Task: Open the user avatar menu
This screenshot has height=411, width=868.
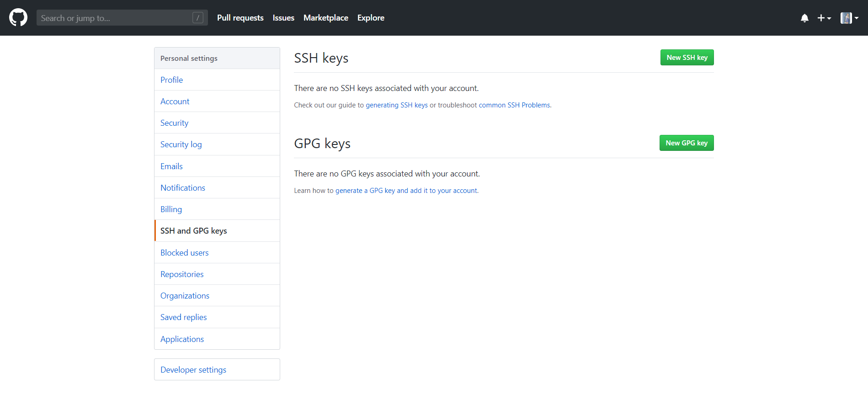Action: [849, 18]
